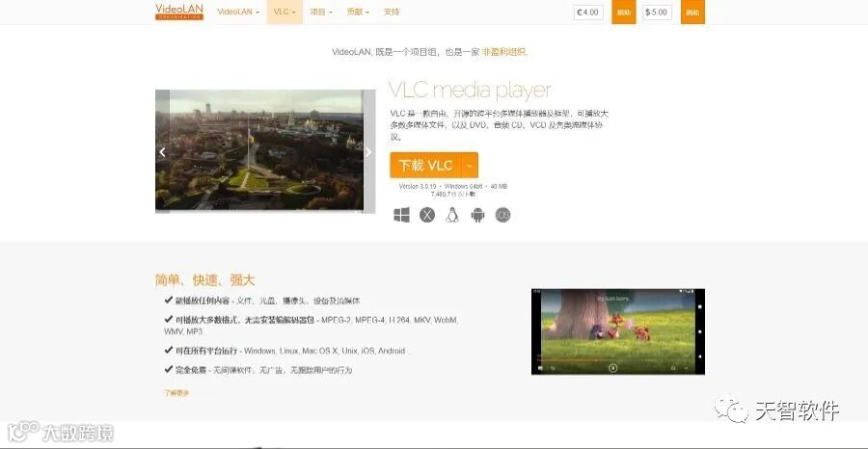Open the 项目 navigation dropdown

pos(321,12)
